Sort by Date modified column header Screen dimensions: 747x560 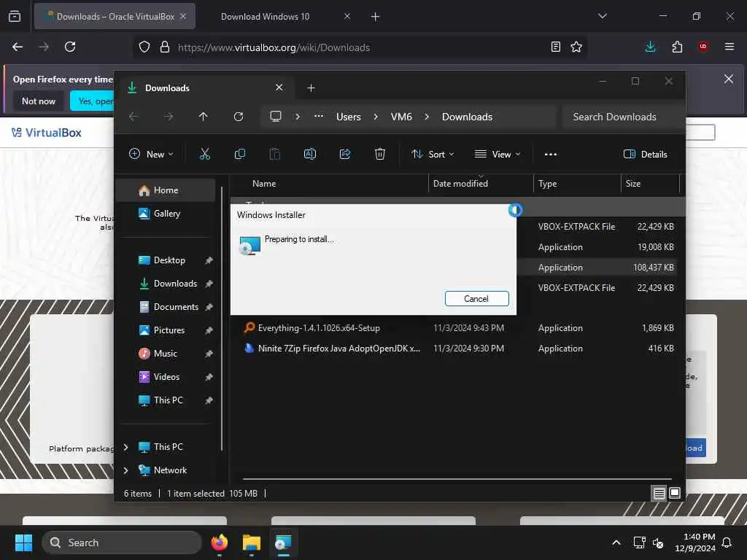(x=481, y=183)
